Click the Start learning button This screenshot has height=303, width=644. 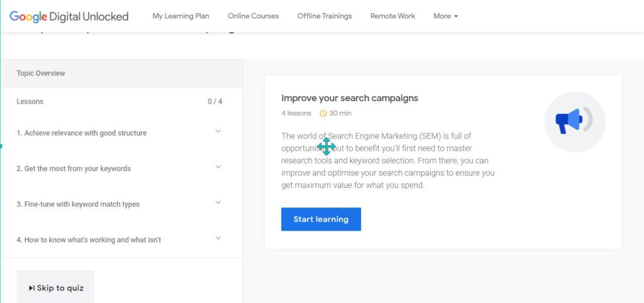(321, 219)
